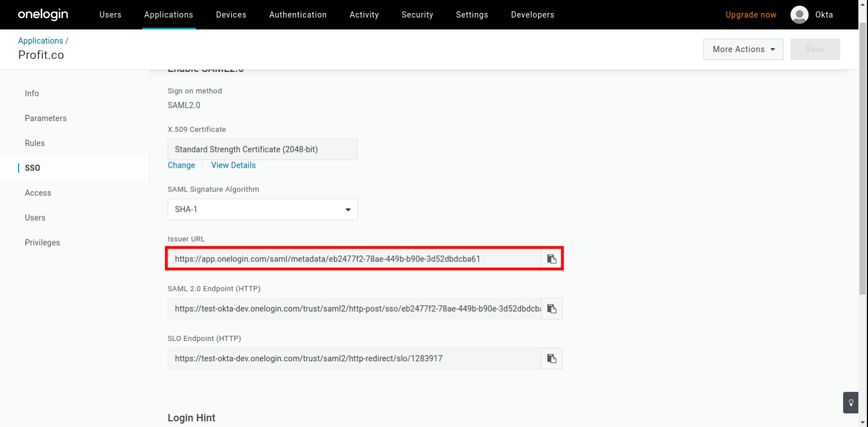Image resolution: width=868 pixels, height=427 pixels.
Task: Click the Applications breadcrumb link
Action: 41,41
